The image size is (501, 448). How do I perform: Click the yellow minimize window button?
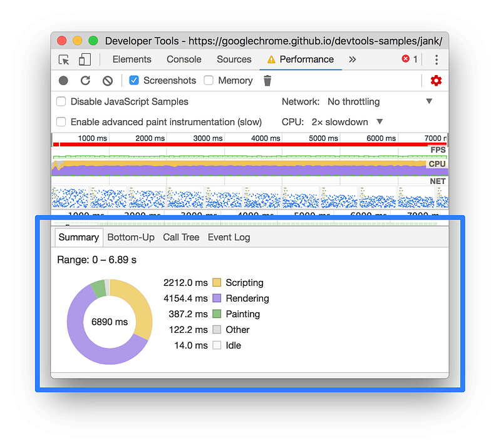click(77, 41)
